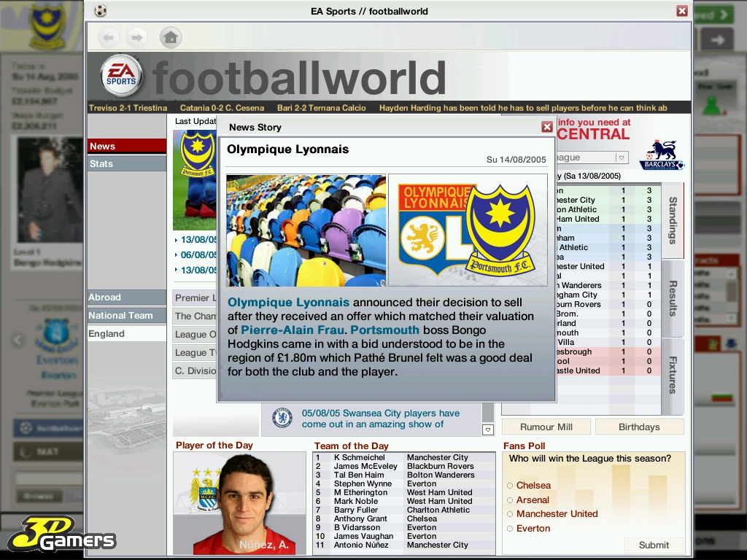This screenshot has height=560, width=747.
Task: Select Chelsea in the Fans Poll
Action: (510, 486)
